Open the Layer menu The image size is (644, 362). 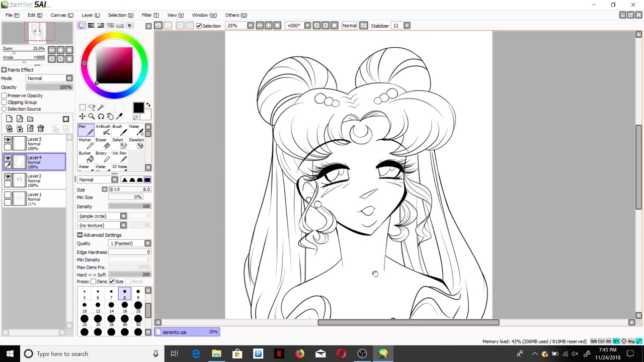91,15
